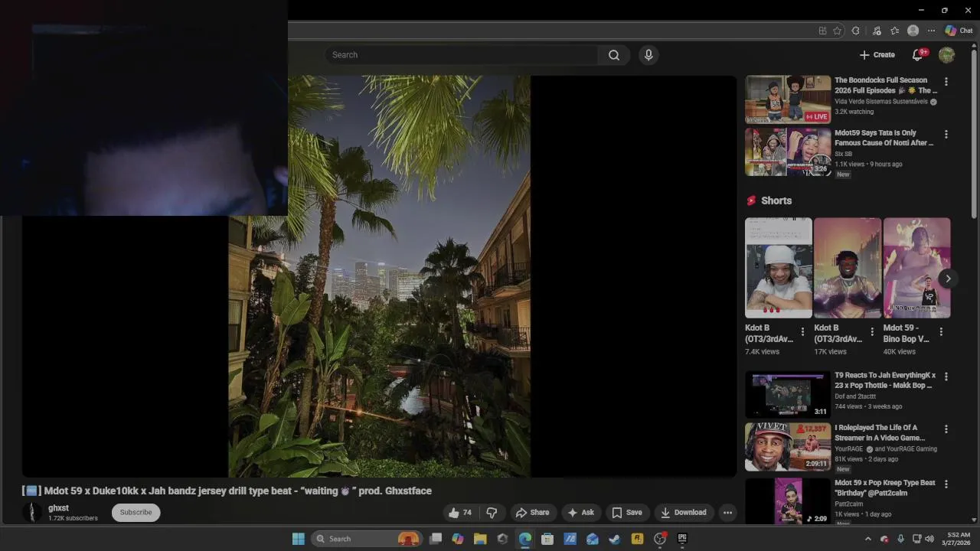Open options for the first Kdot B short (7.4K views)

(802, 332)
